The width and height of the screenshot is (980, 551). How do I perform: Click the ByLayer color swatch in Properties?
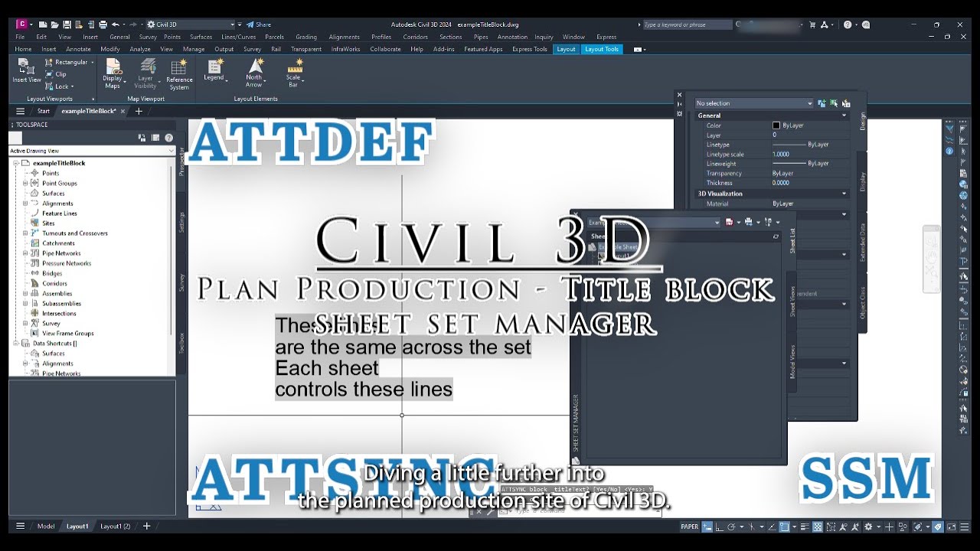click(x=776, y=126)
